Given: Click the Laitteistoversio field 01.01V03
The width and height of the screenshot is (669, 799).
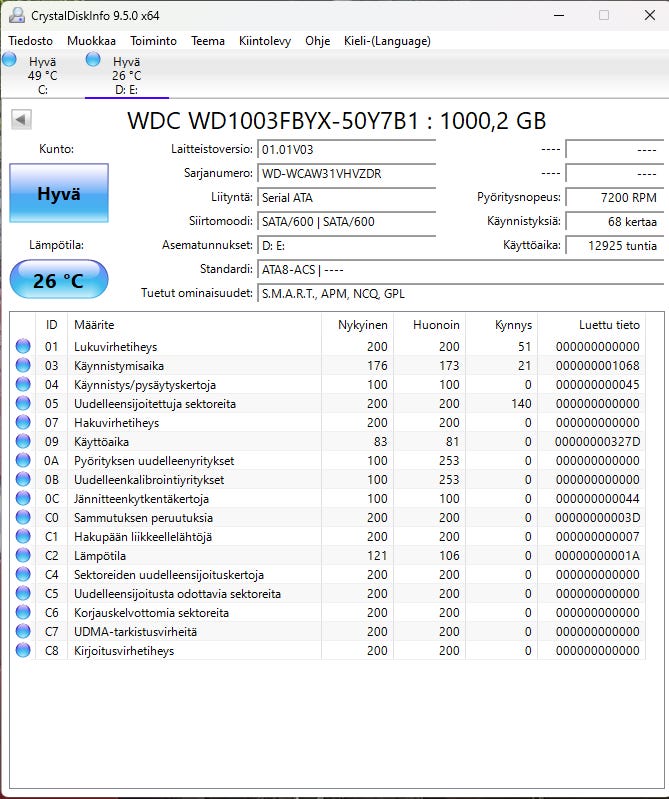Looking at the screenshot, I should pos(346,150).
